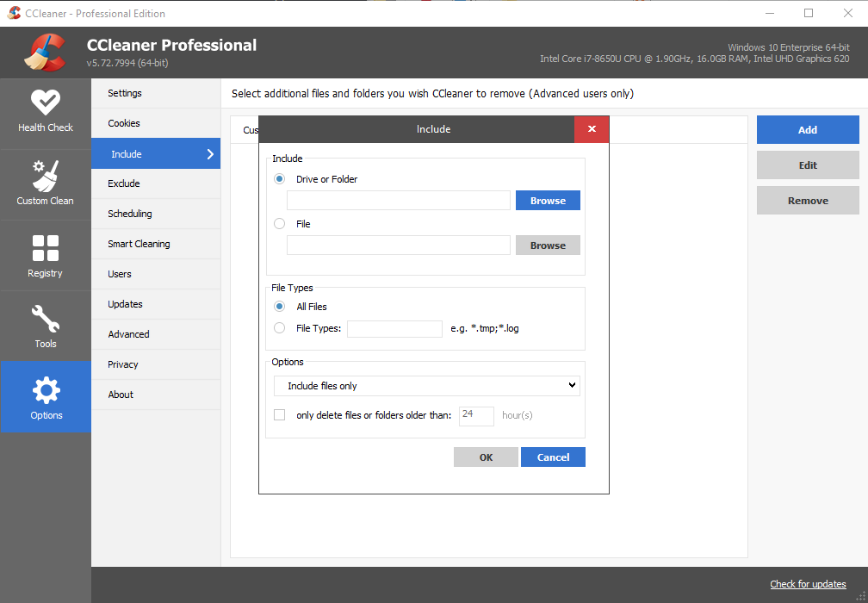Screen dimensions: 868x603
Task: Select File Types radio button
Action: pos(280,328)
